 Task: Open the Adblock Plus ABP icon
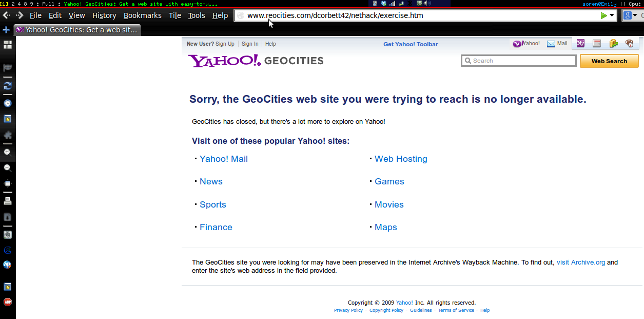tap(8, 302)
